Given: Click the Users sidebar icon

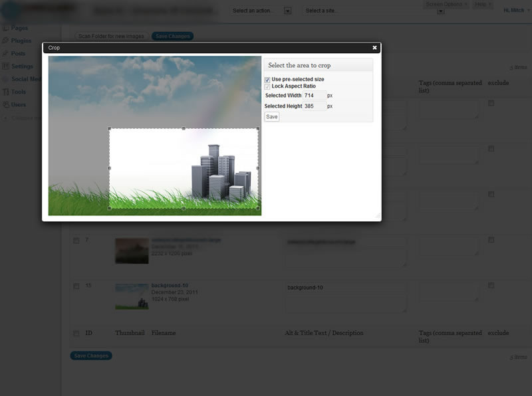Looking at the screenshot, I should pos(5,104).
